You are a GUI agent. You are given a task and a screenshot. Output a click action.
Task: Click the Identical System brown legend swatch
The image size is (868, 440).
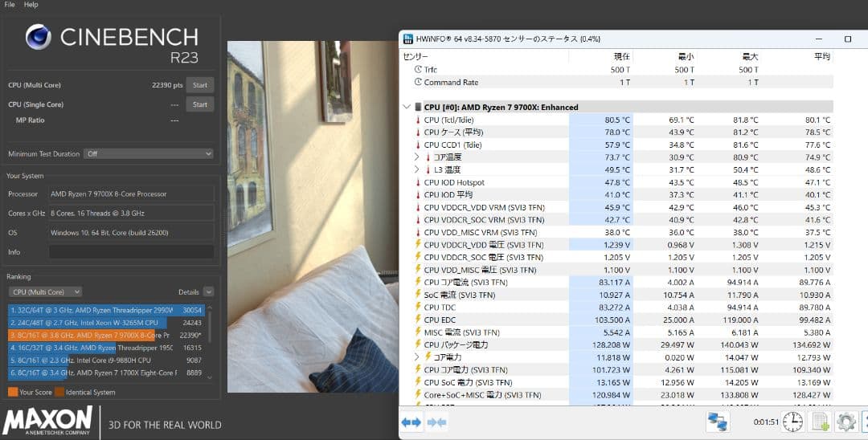[x=59, y=392]
